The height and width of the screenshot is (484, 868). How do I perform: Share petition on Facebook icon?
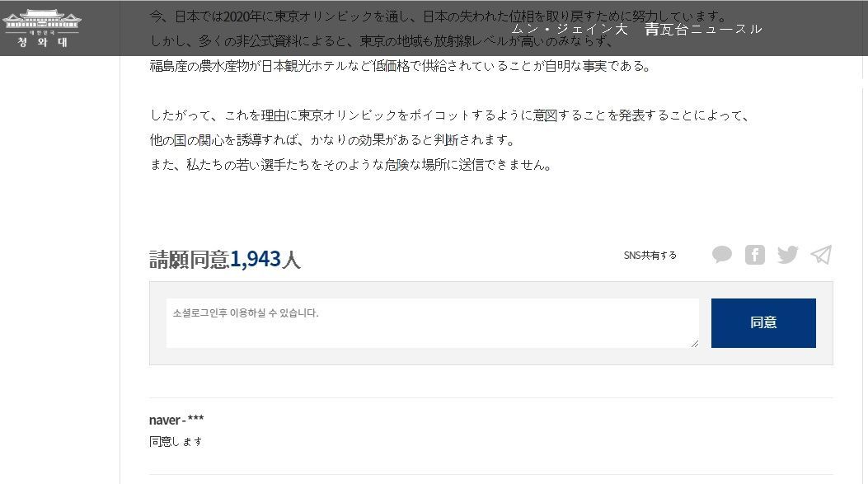click(754, 255)
